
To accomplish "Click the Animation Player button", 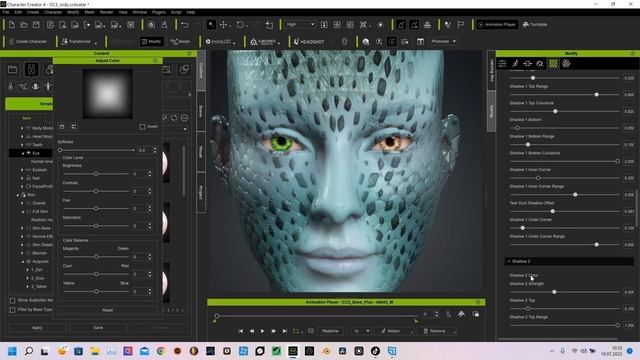I will click(497, 24).
